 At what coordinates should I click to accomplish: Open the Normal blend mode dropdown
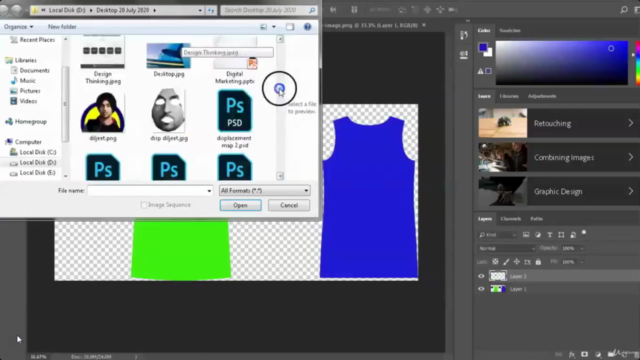tap(506, 248)
